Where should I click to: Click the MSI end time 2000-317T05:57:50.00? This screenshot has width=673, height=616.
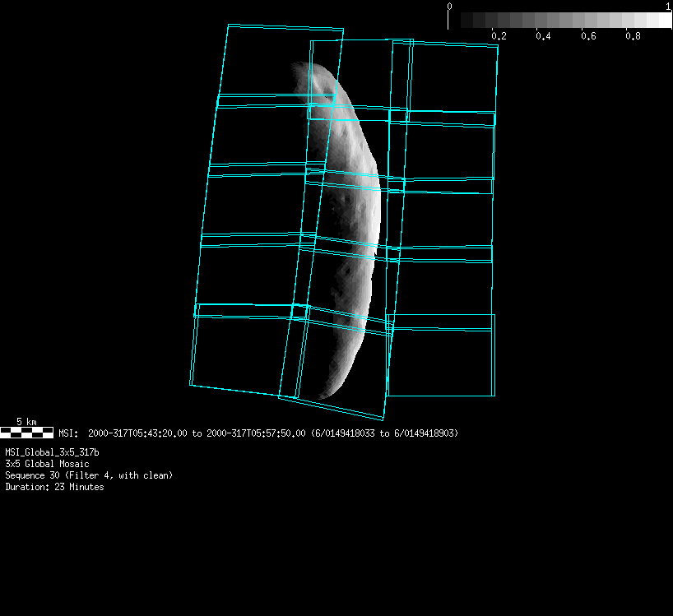tap(257, 433)
